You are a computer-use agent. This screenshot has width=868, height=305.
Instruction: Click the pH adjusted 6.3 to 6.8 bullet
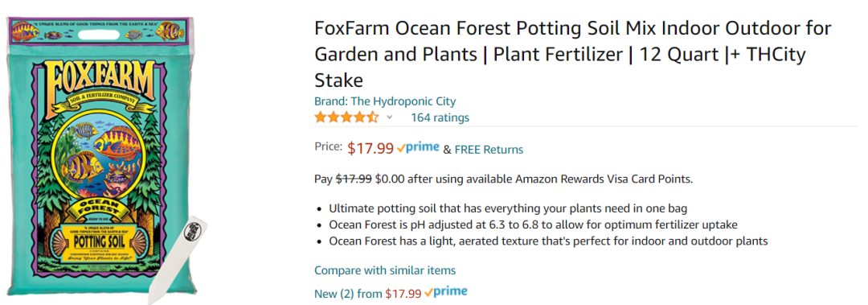pyautogui.click(x=533, y=225)
